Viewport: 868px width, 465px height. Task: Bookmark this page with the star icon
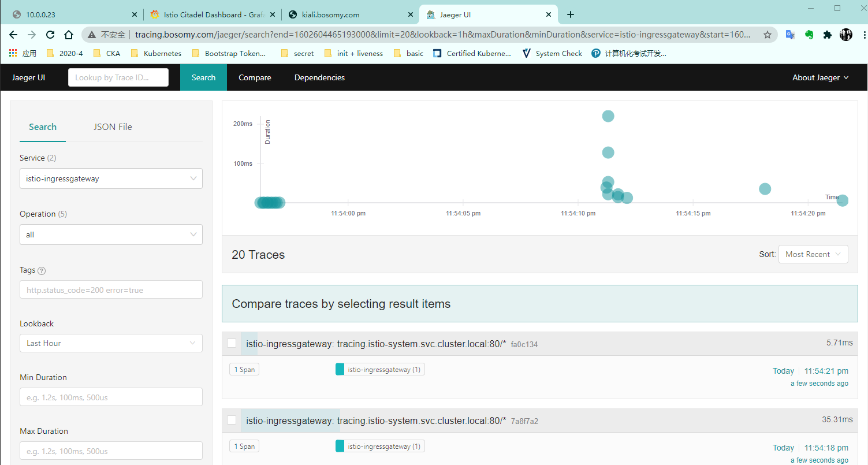click(768, 35)
